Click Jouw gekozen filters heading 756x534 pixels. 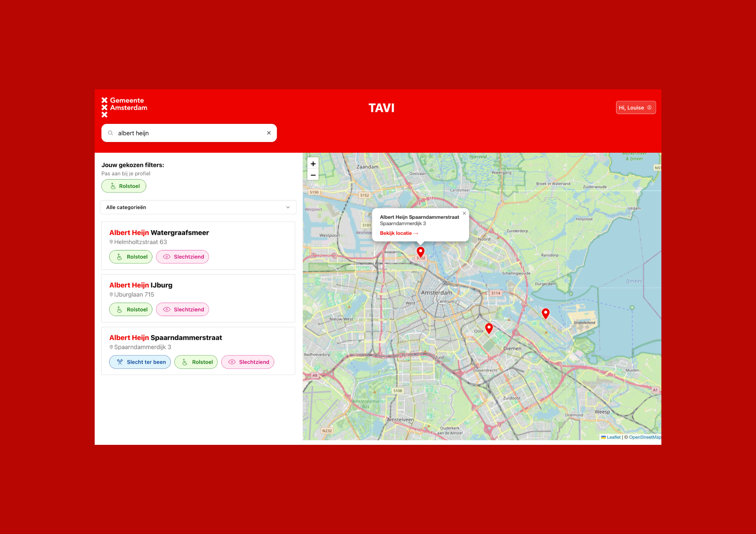(x=133, y=165)
